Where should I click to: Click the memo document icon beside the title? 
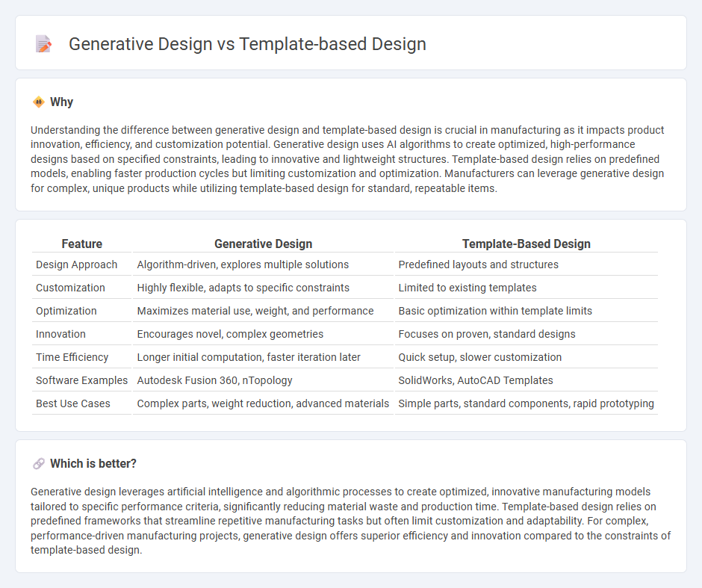pos(43,43)
